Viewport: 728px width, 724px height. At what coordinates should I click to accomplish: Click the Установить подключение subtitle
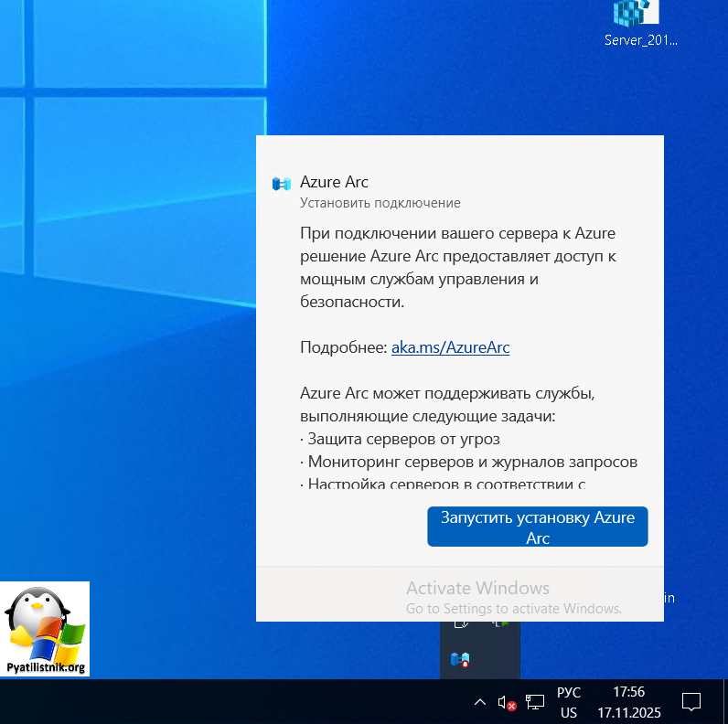click(380, 203)
